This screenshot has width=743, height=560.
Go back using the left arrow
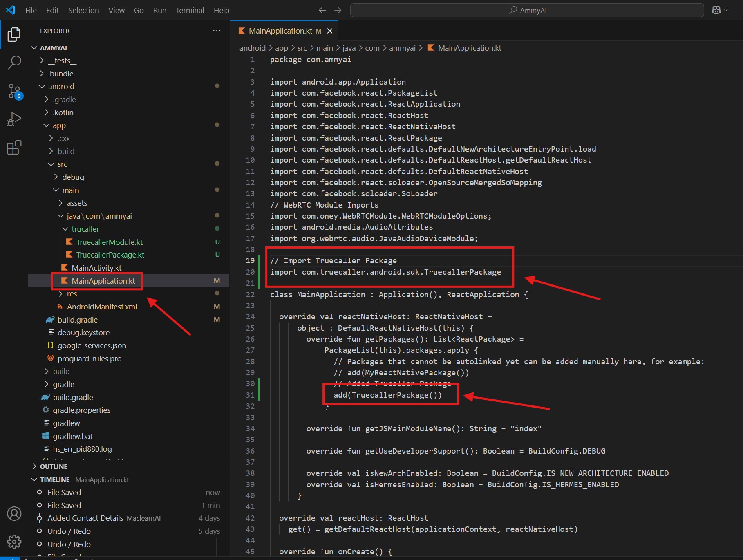point(322,10)
